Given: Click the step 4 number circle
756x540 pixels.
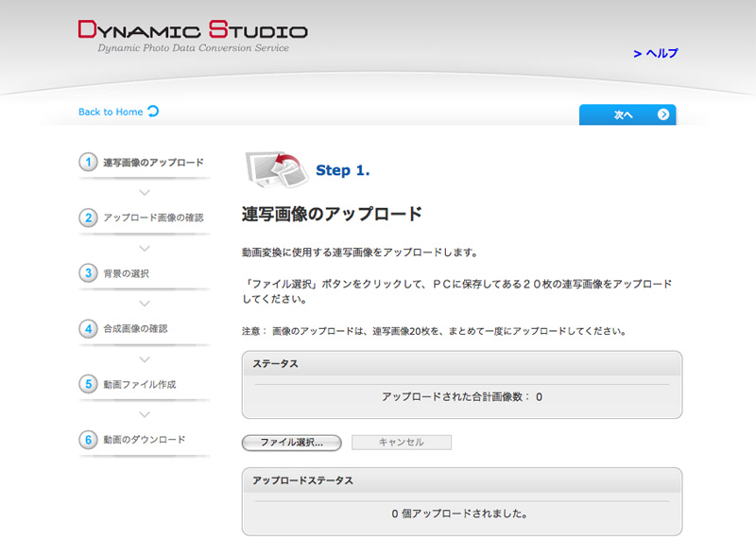Looking at the screenshot, I should [88, 328].
